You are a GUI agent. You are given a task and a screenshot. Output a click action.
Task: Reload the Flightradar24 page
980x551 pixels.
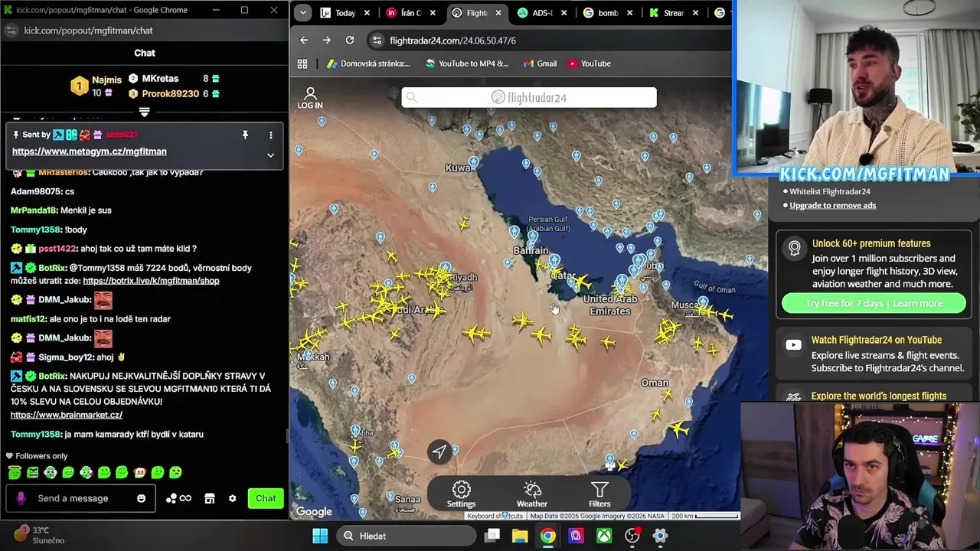350,40
